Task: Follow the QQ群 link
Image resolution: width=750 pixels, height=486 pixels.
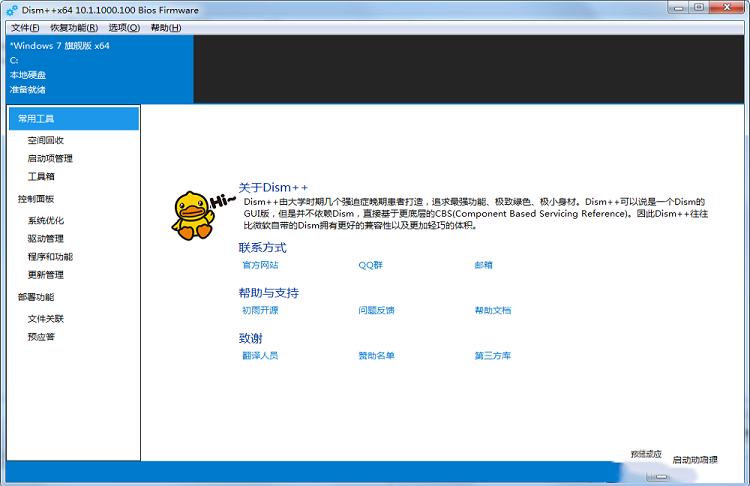Action: pyautogui.click(x=371, y=265)
